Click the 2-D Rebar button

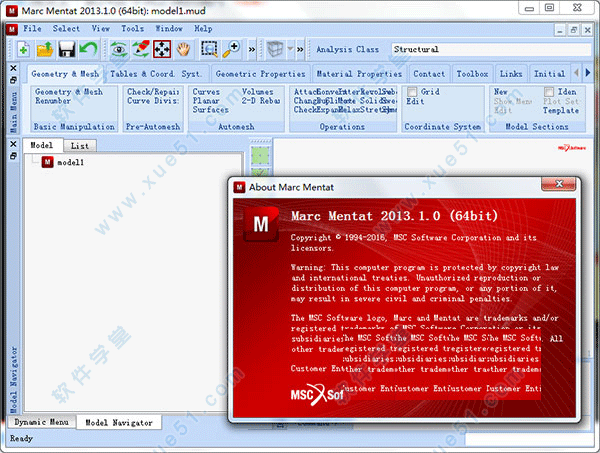[261, 101]
